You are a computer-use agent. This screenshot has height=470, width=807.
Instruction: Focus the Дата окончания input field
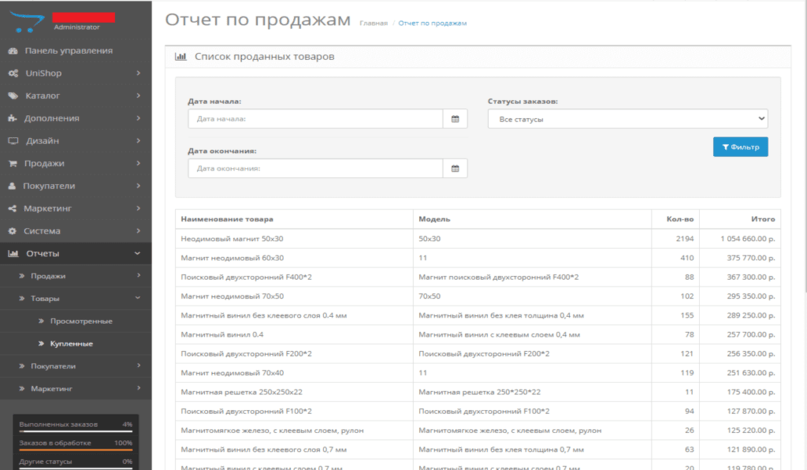(x=315, y=168)
